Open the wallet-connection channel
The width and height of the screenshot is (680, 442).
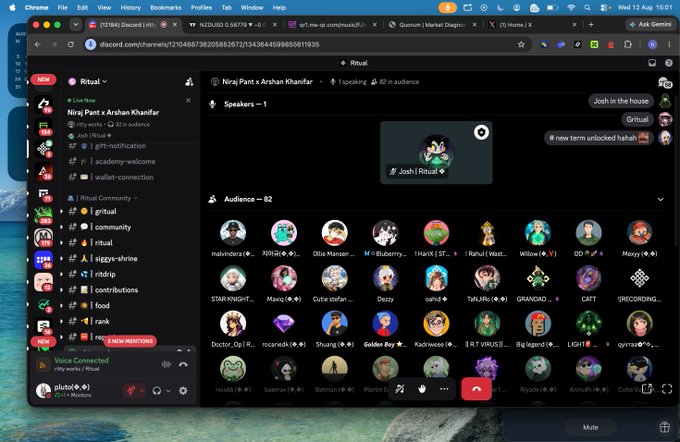point(130,177)
